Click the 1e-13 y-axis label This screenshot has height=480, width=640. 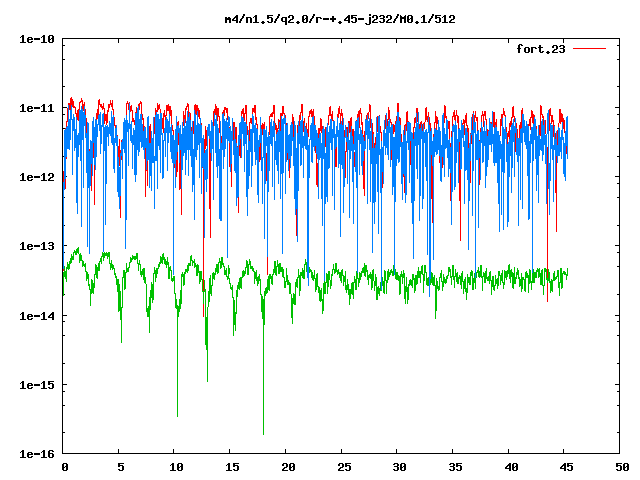[37, 246]
